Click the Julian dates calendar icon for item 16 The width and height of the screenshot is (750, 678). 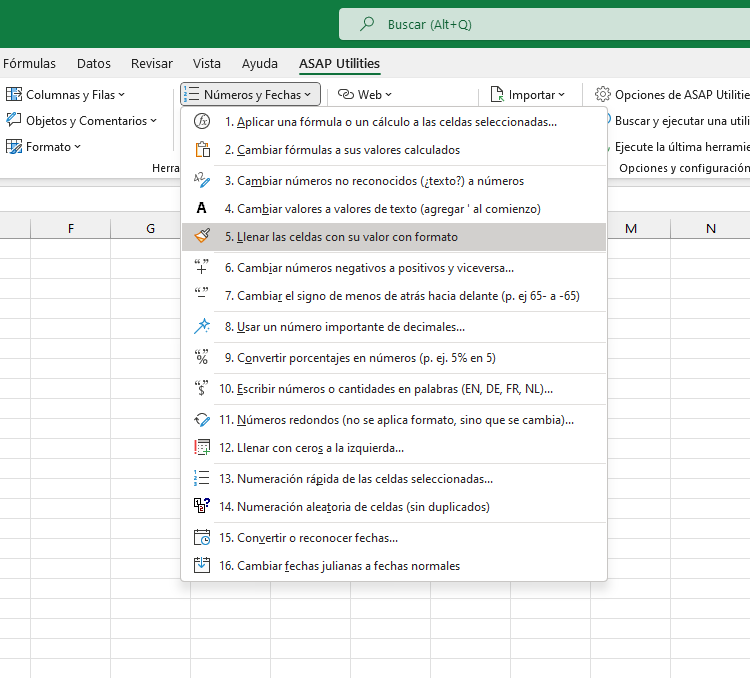click(x=202, y=565)
